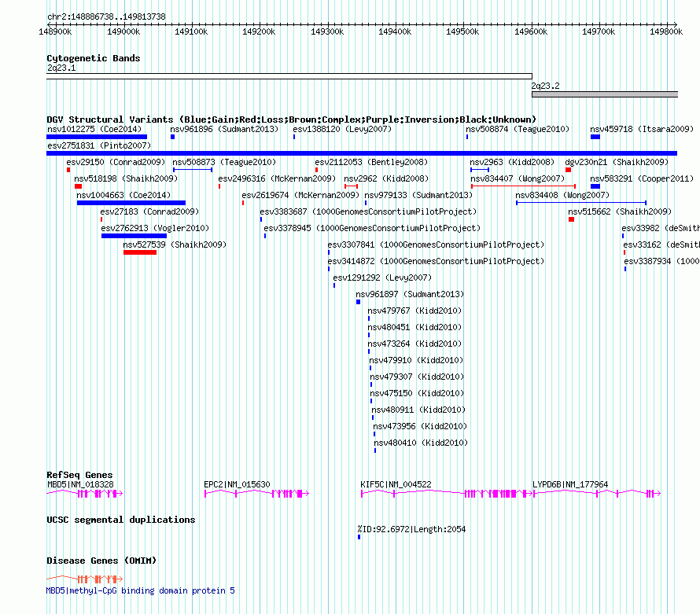Click the esv3414872 1000Genomes label
700x614 pixels.
(x=437, y=261)
